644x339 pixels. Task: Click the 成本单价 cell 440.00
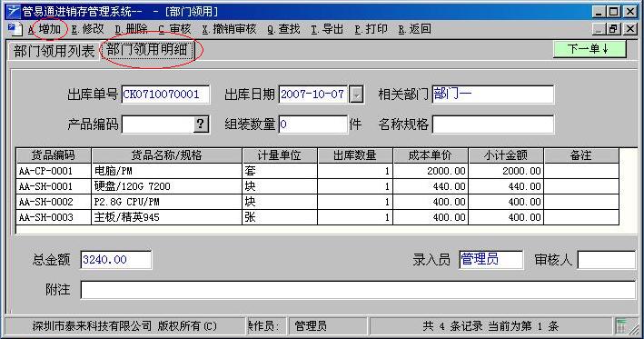coord(431,186)
